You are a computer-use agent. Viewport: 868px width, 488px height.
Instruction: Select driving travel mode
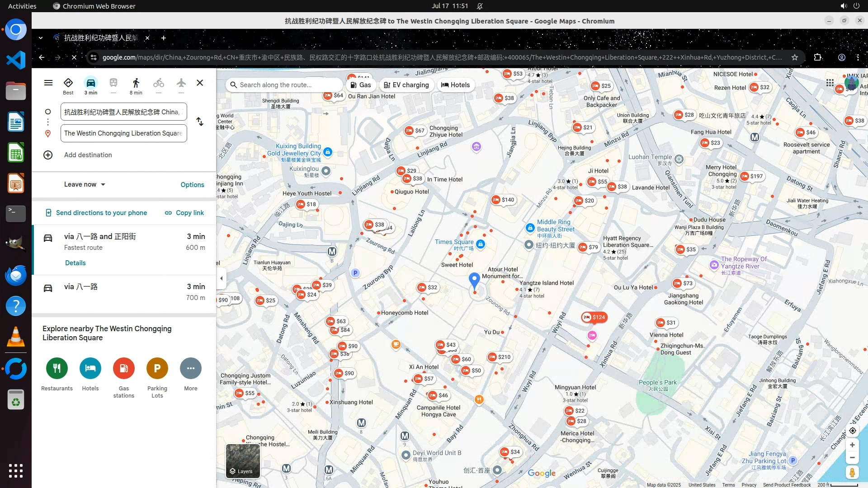click(x=91, y=84)
